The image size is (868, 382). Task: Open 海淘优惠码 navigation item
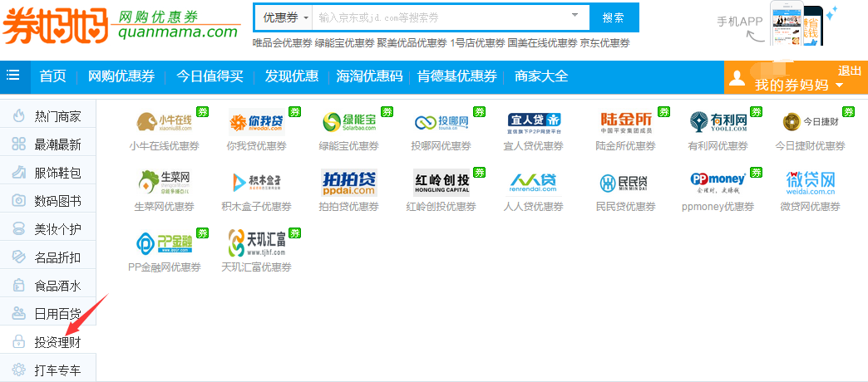[x=369, y=76]
